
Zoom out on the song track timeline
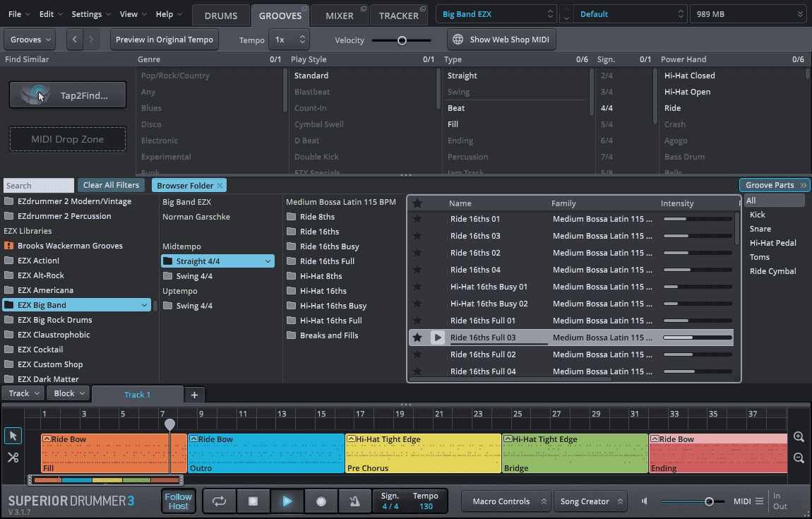coord(799,458)
